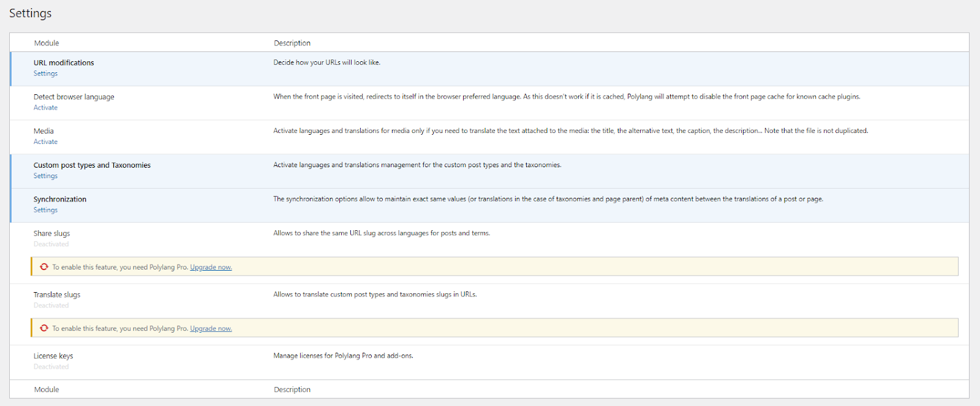This screenshot has width=980, height=406.
Task: Activate the Media module
Action: click(x=45, y=142)
